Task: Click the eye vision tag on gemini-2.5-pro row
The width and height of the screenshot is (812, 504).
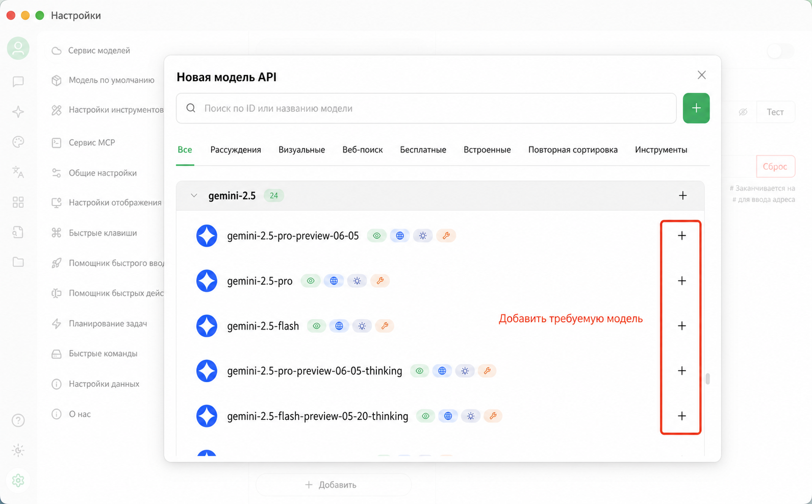Action: click(311, 281)
